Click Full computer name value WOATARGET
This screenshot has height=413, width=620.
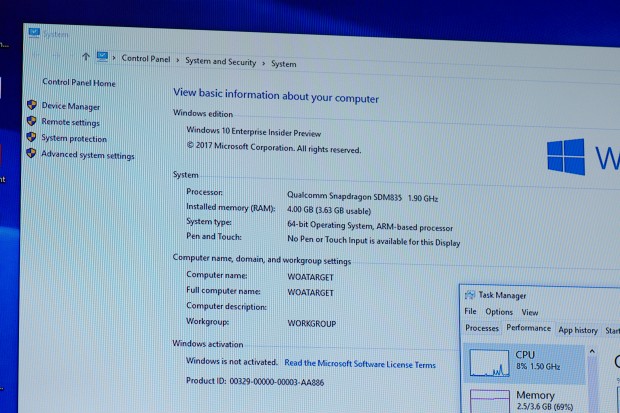[x=310, y=292]
